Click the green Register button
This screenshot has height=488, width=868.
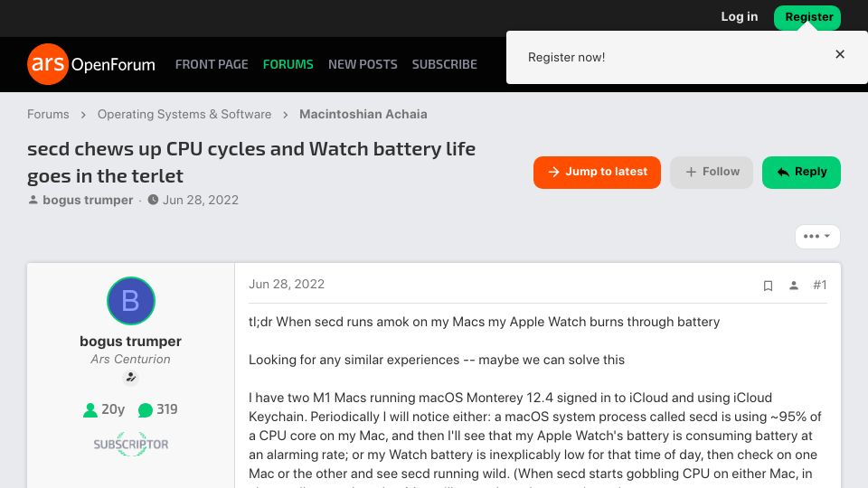coord(807,17)
